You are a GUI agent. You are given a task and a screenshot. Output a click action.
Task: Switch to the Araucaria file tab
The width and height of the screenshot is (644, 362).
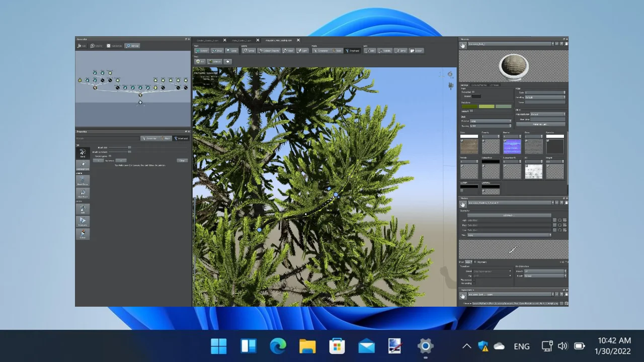279,40
